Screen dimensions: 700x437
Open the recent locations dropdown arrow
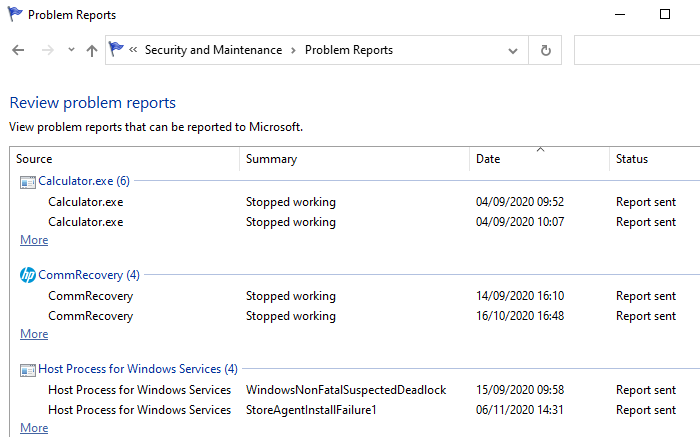pyautogui.click(x=70, y=50)
